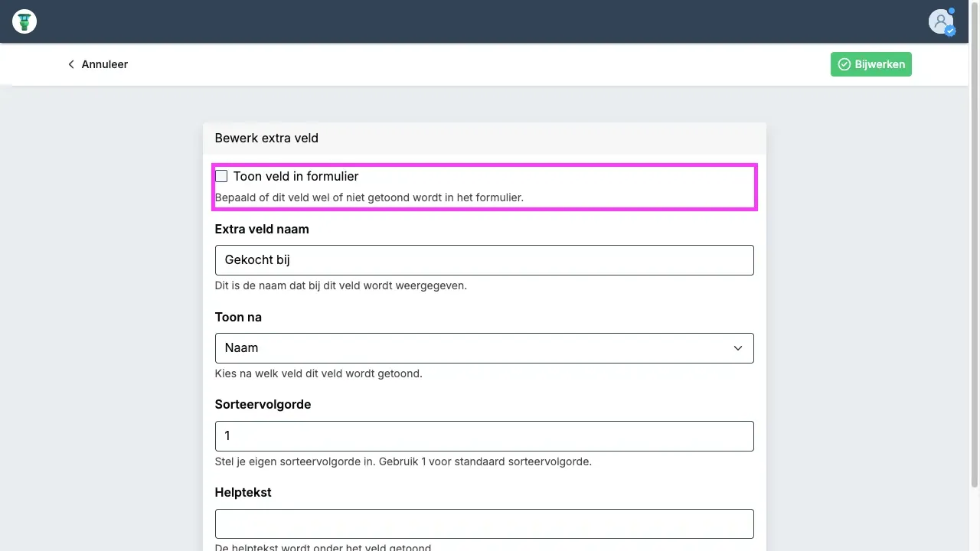Select the Helptekst input box

tap(484, 524)
